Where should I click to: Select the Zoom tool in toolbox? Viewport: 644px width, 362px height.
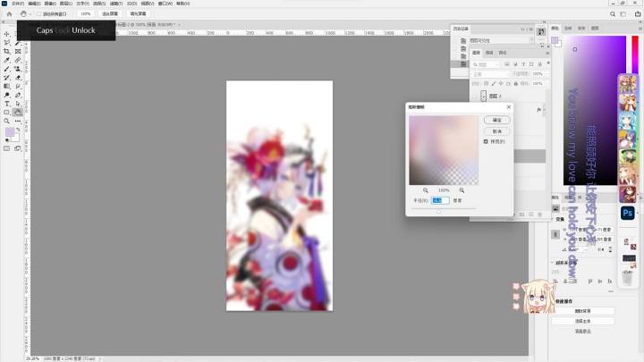click(x=7, y=121)
